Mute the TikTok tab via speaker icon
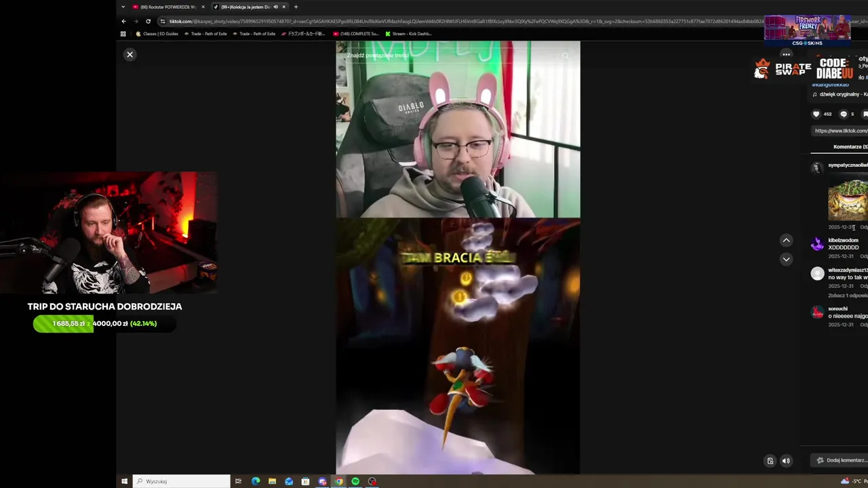 pyautogui.click(x=275, y=7)
